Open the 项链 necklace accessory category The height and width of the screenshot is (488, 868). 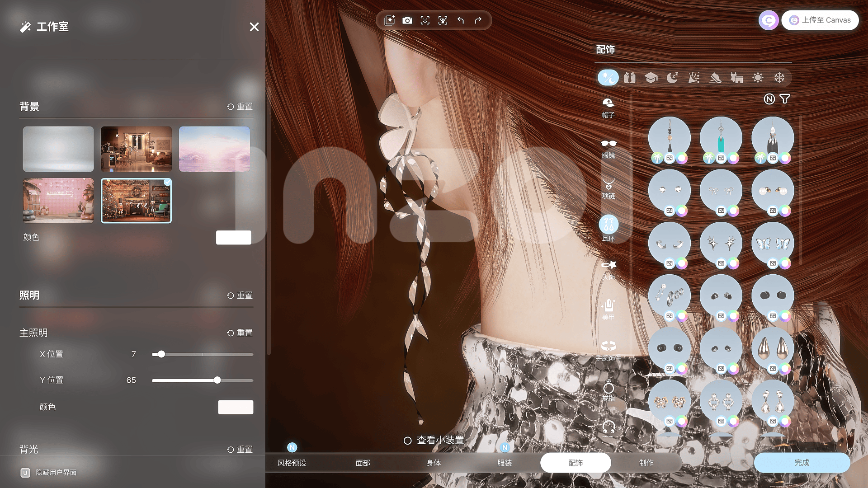[609, 189]
